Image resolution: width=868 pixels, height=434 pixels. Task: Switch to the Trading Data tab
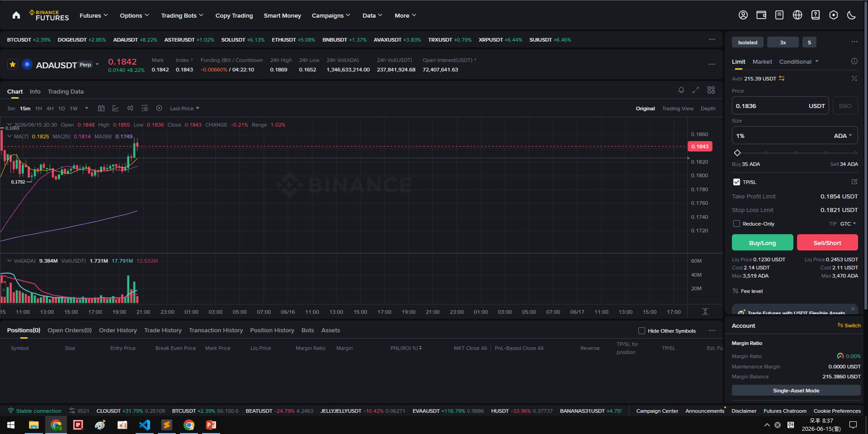(x=66, y=92)
